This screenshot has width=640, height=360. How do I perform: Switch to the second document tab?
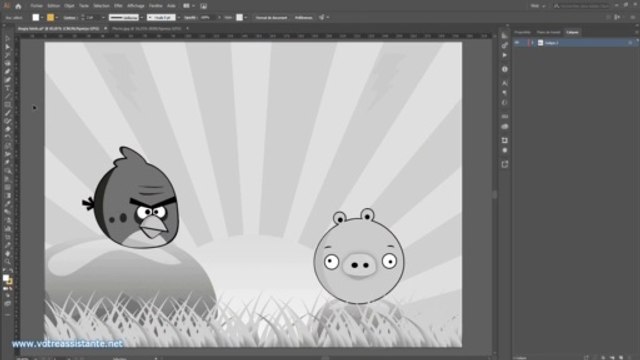(146, 29)
